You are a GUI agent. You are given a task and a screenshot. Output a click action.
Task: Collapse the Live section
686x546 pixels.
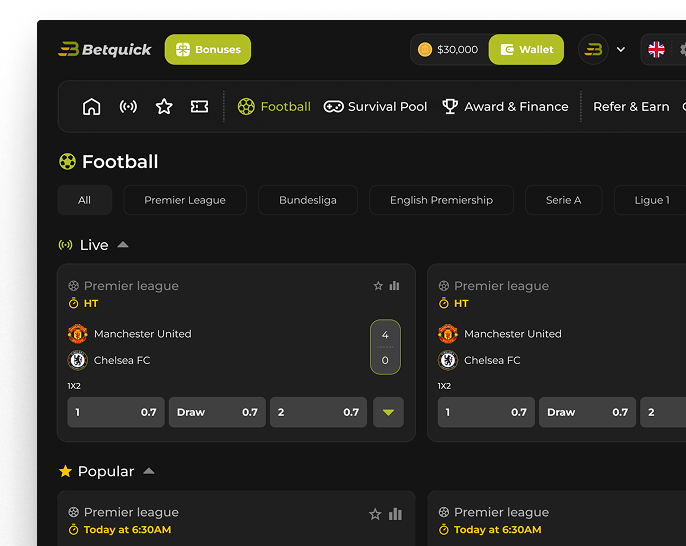[x=123, y=245]
